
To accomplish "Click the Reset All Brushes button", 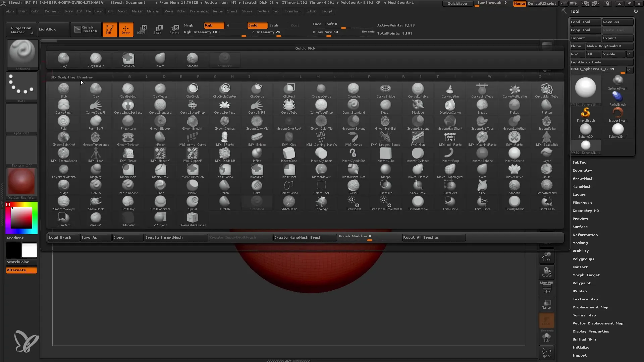I will 421,237.
